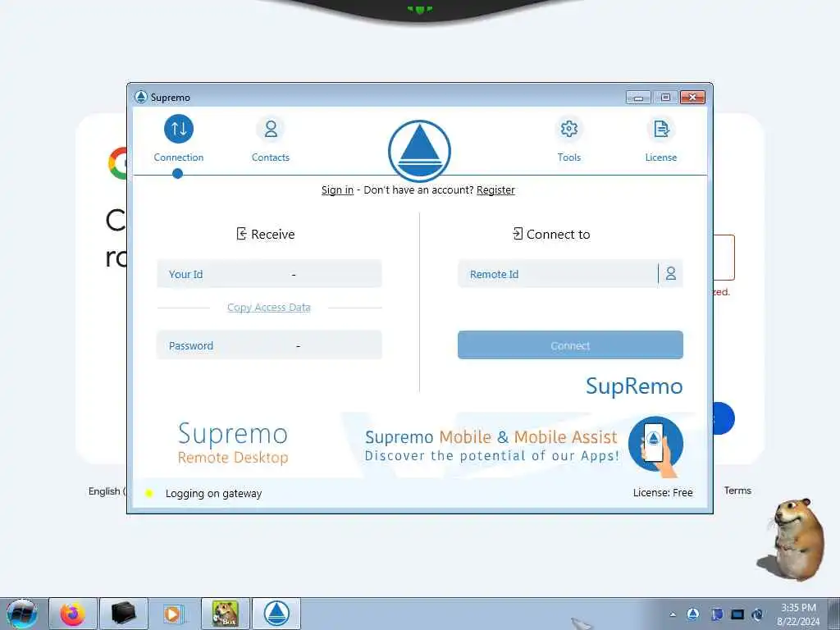Click the Your Id field

[269, 274]
